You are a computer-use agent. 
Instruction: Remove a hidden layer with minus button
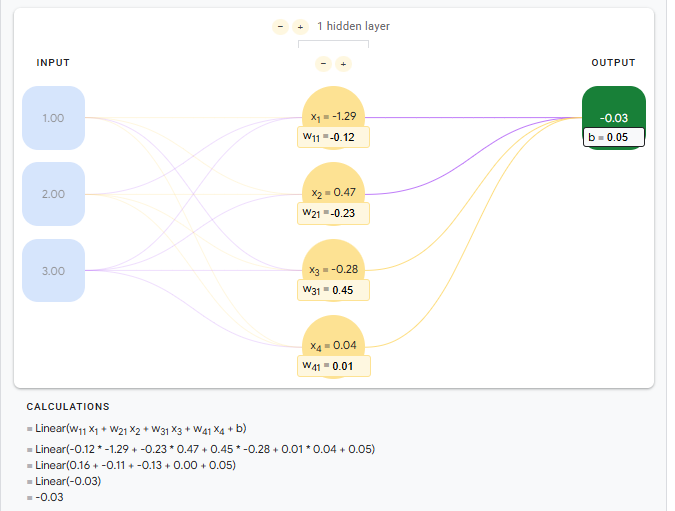click(x=280, y=27)
